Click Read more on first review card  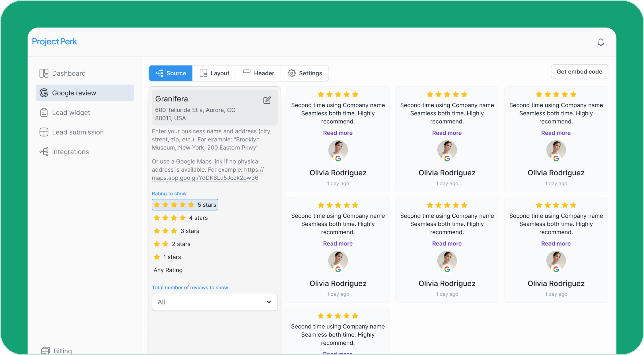coord(338,133)
